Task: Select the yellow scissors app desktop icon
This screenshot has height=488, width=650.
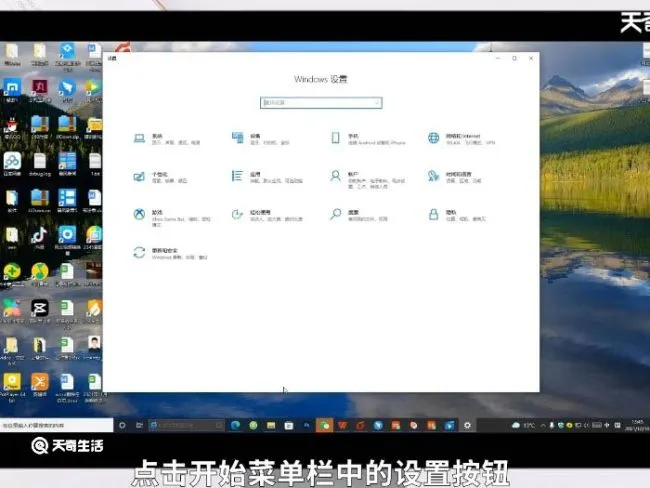Action: click(39, 384)
